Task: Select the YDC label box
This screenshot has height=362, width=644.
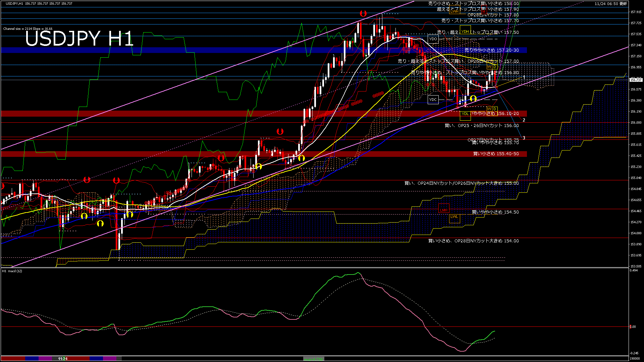Action: pyautogui.click(x=433, y=100)
